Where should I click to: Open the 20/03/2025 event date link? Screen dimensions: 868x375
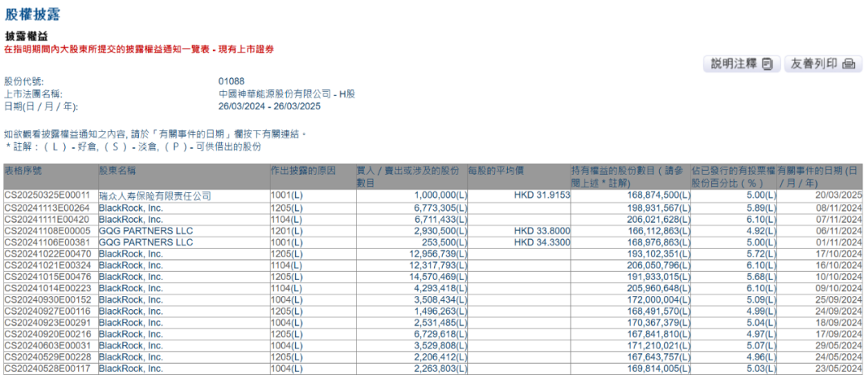coord(842,196)
